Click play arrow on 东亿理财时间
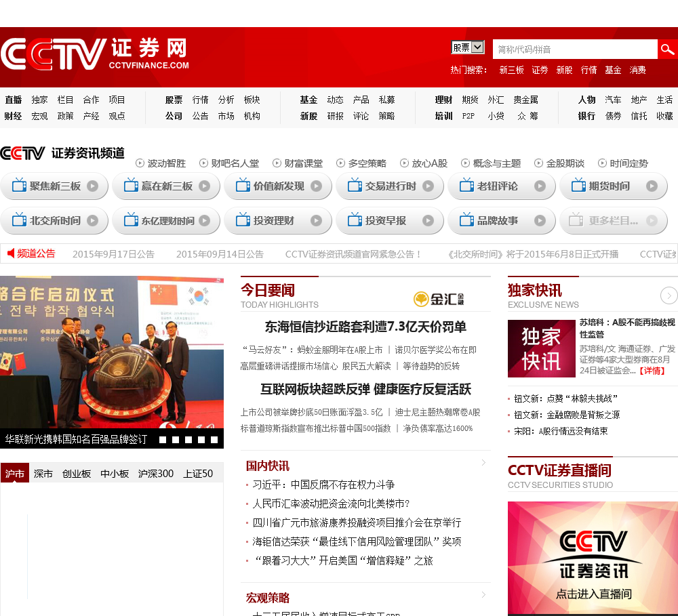 tap(205, 220)
